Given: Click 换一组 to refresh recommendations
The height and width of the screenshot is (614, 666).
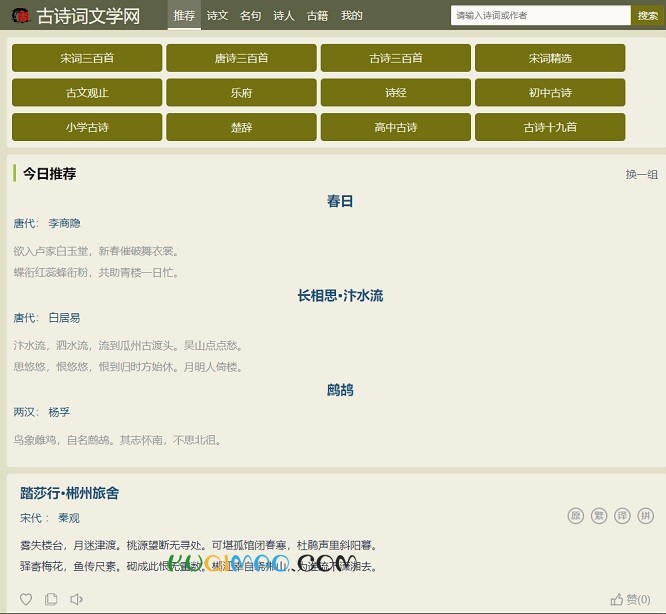Looking at the screenshot, I should click(x=641, y=174).
